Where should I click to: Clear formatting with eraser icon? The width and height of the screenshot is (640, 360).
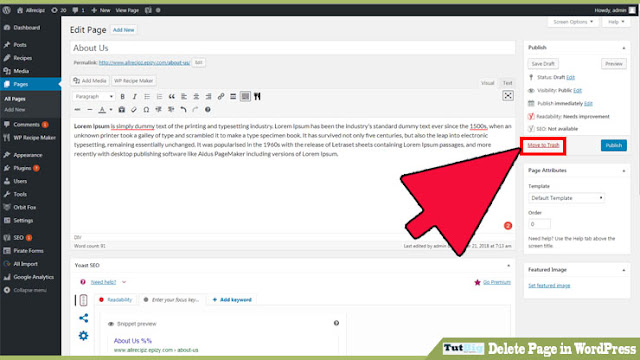click(134, 109)
